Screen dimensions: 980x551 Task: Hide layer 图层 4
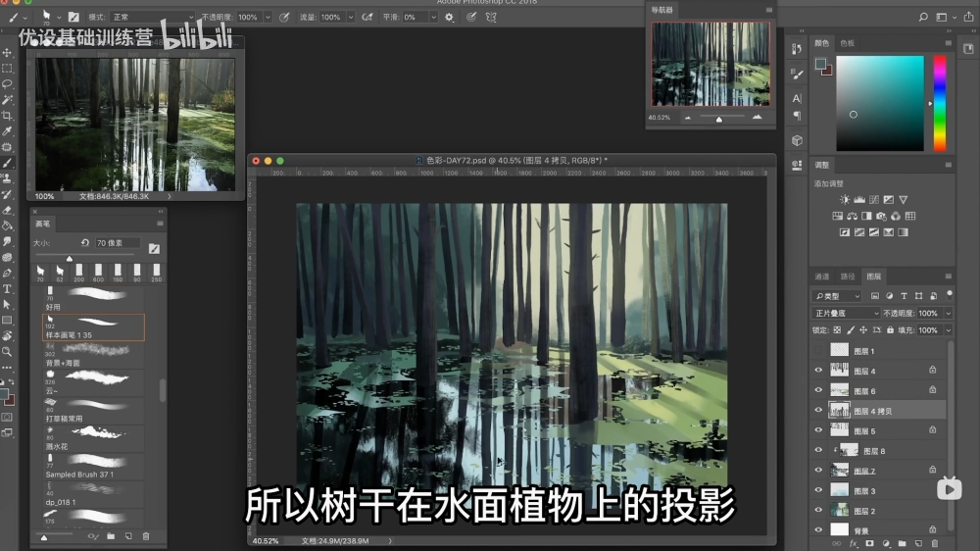point(818,371)
